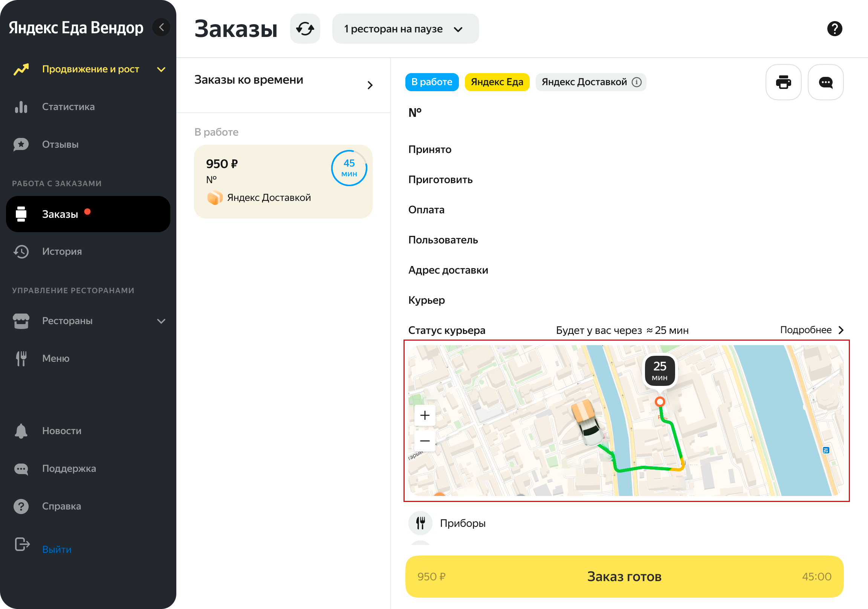Image resolution: width=868 pixels, height=609 pixels.
Task: Click Подробнее for courier status details
Action: [x=811, y=330]
